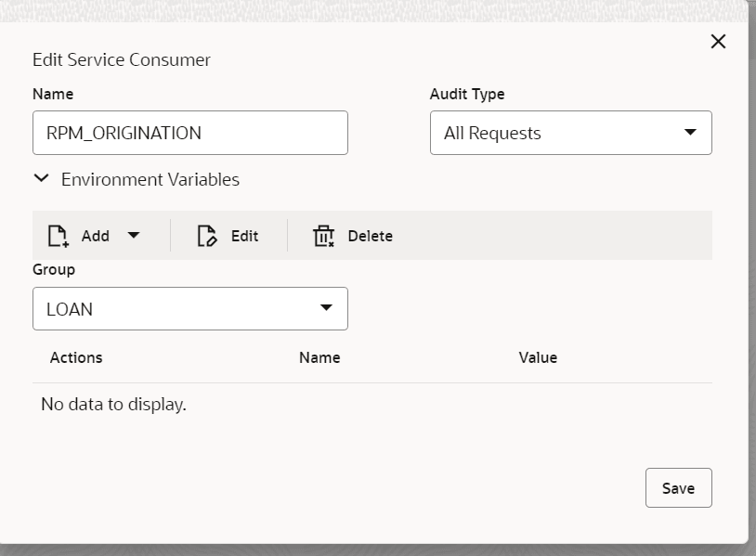Click the Environment Variables section label
The width and height of the screenshot is (756, 556).
(x=150, y=179)
